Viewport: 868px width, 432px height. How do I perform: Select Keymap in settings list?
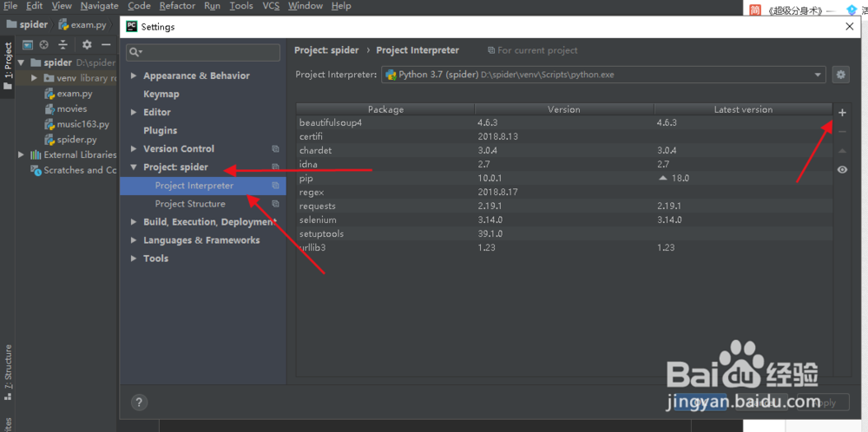(x=161, y=94)
